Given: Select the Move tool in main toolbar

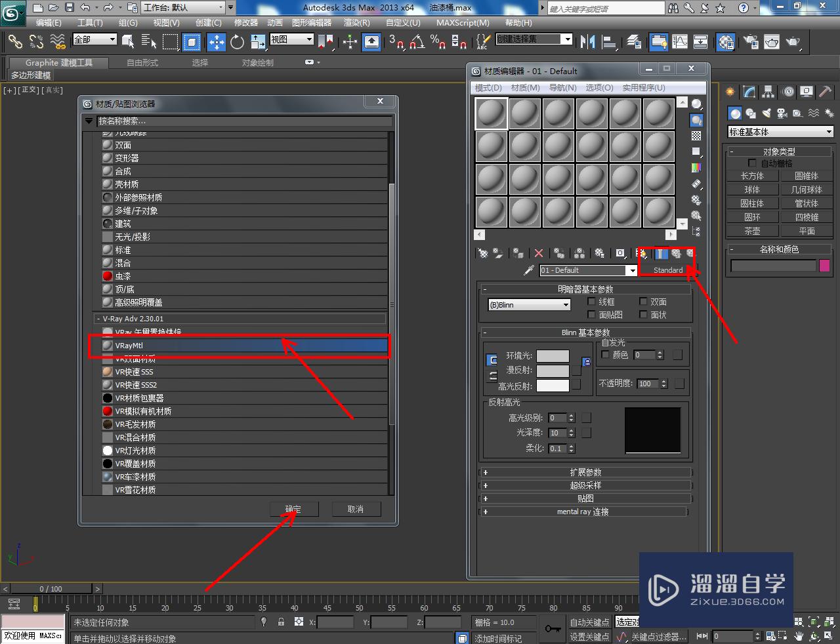Looking at the screenshot, I should pyautogui.click(x=216, y=42).
